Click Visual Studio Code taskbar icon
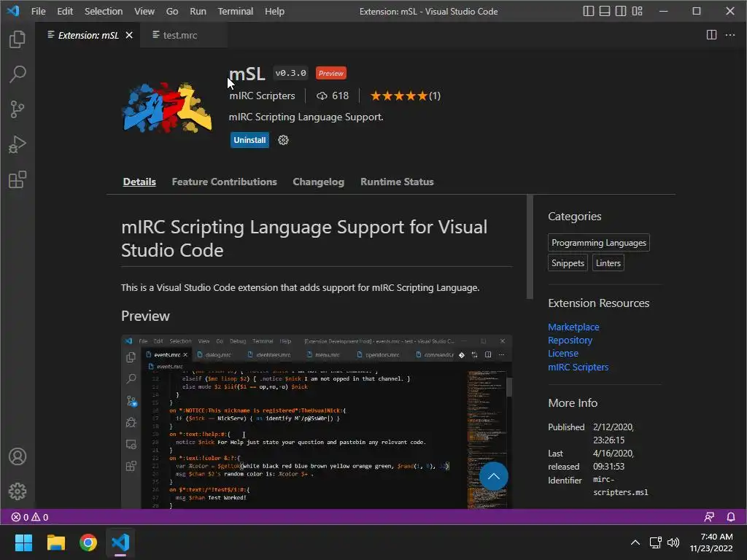 (120, 542)
